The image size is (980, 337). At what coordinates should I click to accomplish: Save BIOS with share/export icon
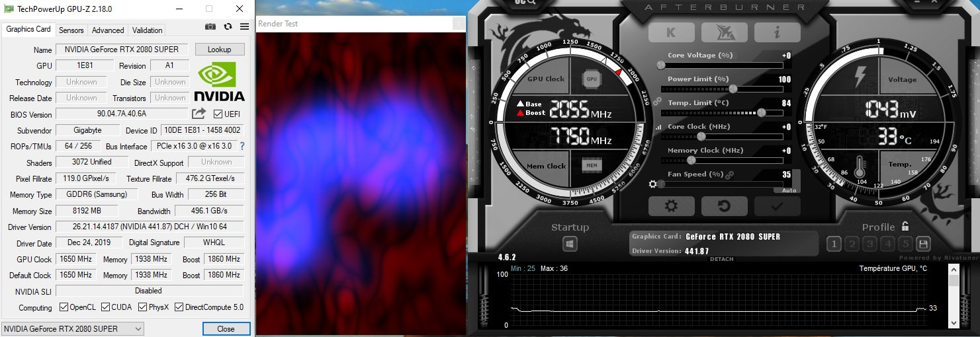coord(199,114)
